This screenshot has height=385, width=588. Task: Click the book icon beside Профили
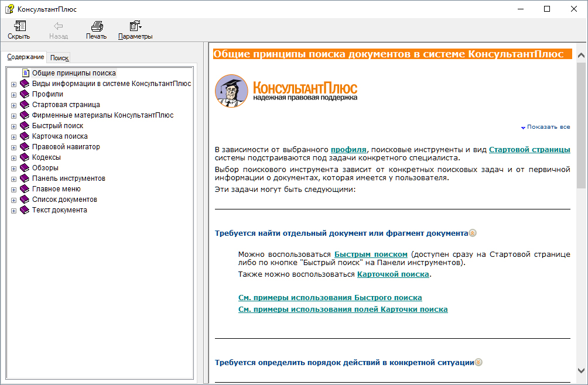[x=25, y=94]
